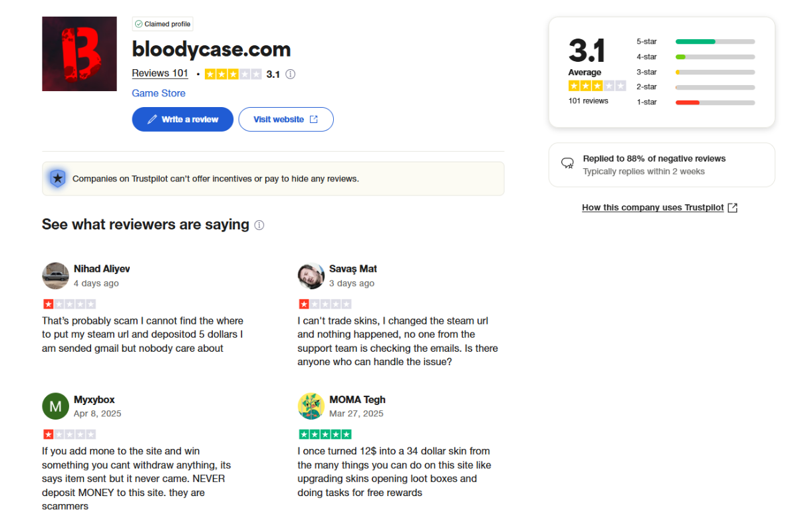Follow the 'How this company uses Trustpilot' link

click(x=652, y=207)
